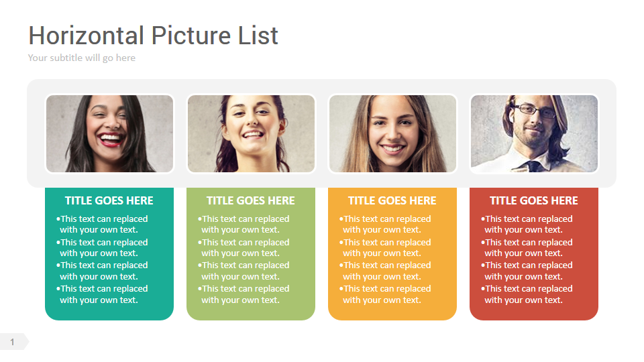Click the Horizontal Picture List title

click(153, 36)
